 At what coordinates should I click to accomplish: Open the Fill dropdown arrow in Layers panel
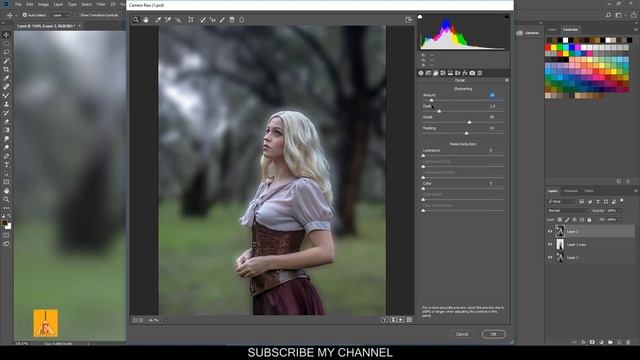(620, 220)
